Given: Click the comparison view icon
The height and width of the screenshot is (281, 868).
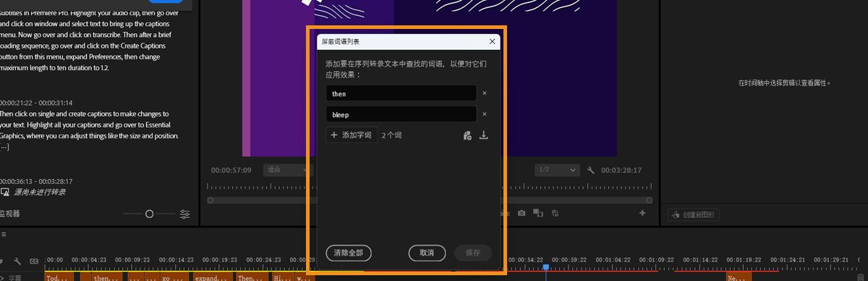Looking at the screenshot, I should click(x=538, y=213).
